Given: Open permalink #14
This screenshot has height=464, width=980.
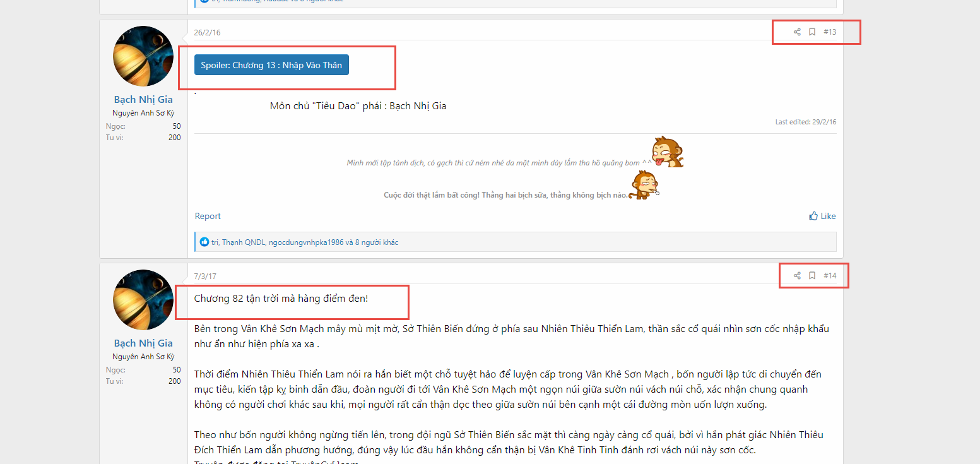Looking at the screenshot, I should 830,276.
